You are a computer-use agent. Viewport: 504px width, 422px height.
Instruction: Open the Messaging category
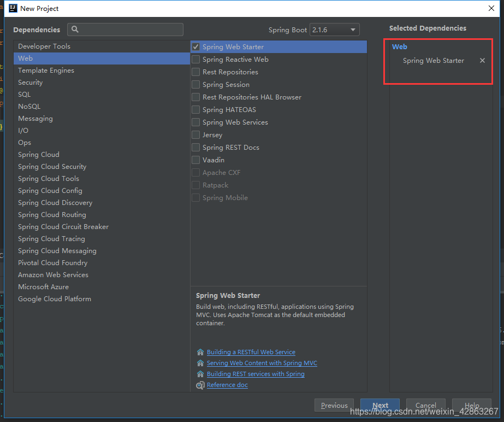(102, 119)
